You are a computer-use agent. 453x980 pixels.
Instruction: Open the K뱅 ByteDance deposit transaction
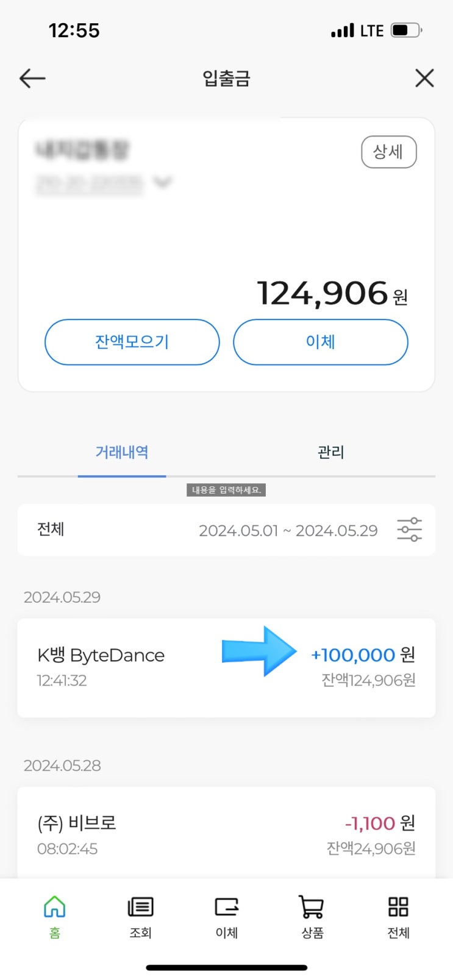(x=226, y=667)
